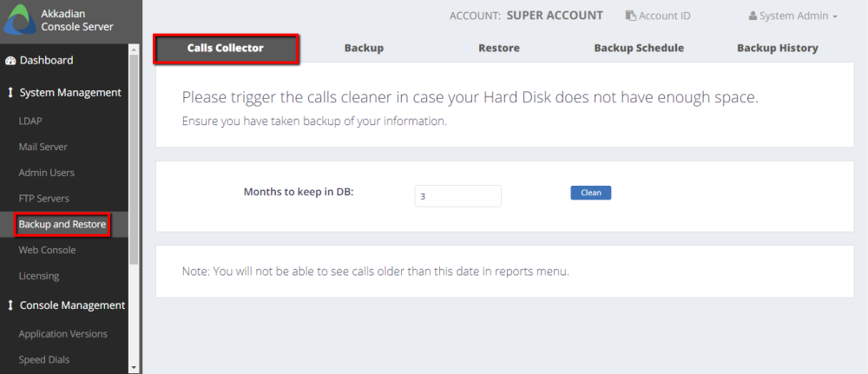
Task: Click the sidebar scrollbar down arrow
Action: (x=133, y=367)
